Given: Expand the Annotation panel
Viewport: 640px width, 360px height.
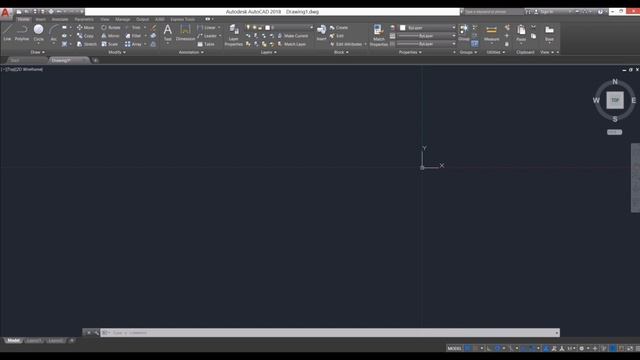Looking at the screenshot, I should coord(191,52).
